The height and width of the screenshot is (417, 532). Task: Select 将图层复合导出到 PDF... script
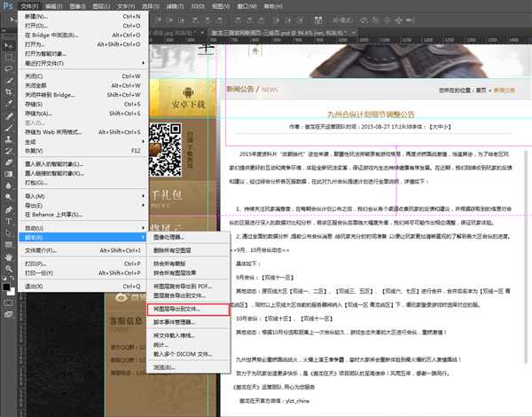pyautogui.click(x=188, y=287)
